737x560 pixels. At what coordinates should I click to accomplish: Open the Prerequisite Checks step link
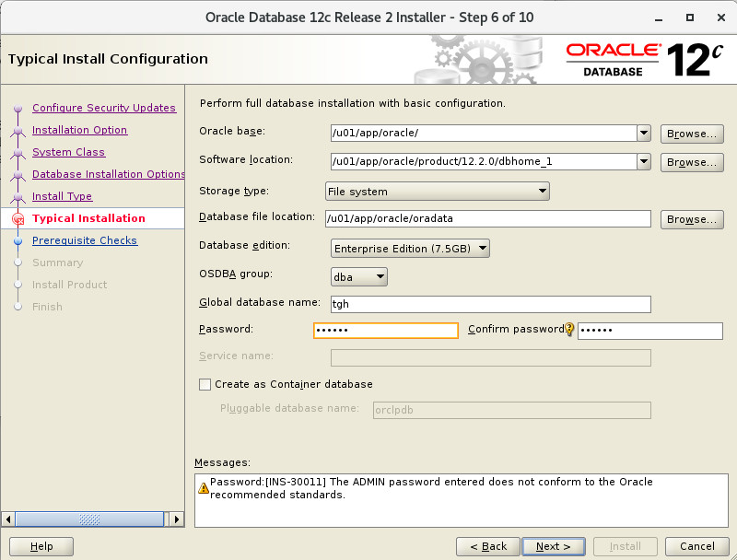coord(85,240)
